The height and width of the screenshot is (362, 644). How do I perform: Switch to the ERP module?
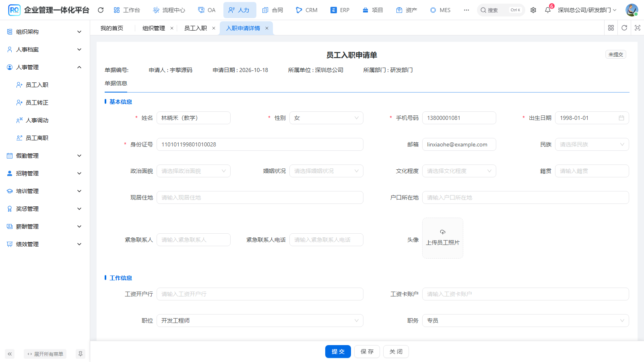[x=340, y=10]
